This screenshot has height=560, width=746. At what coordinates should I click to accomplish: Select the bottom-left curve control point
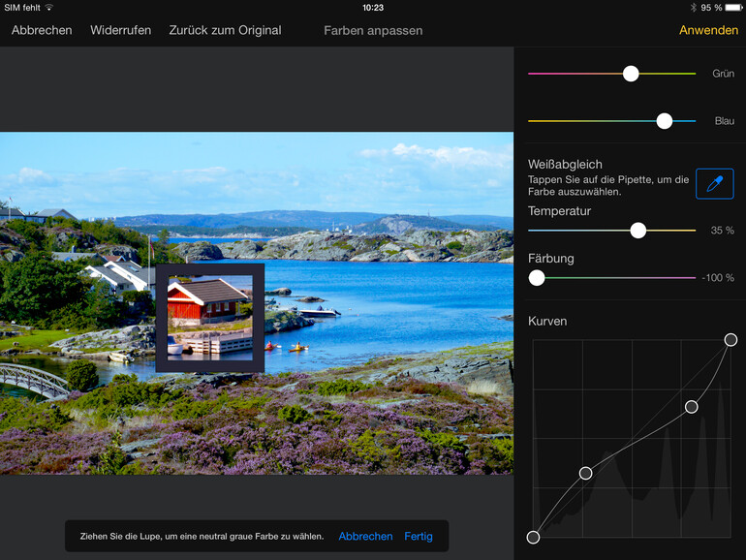tap(533, 537)
